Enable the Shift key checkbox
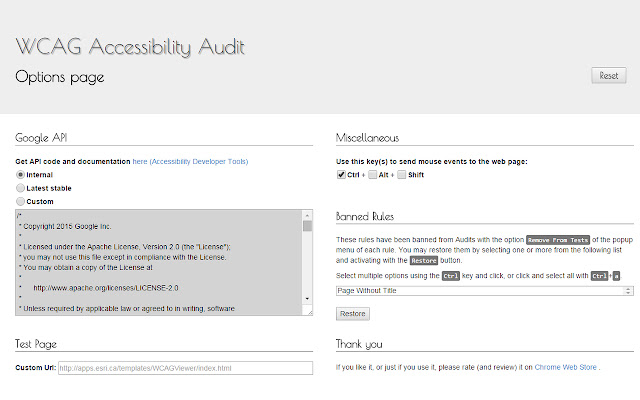Screen dimensions: 640x400 tap(402, 175)
